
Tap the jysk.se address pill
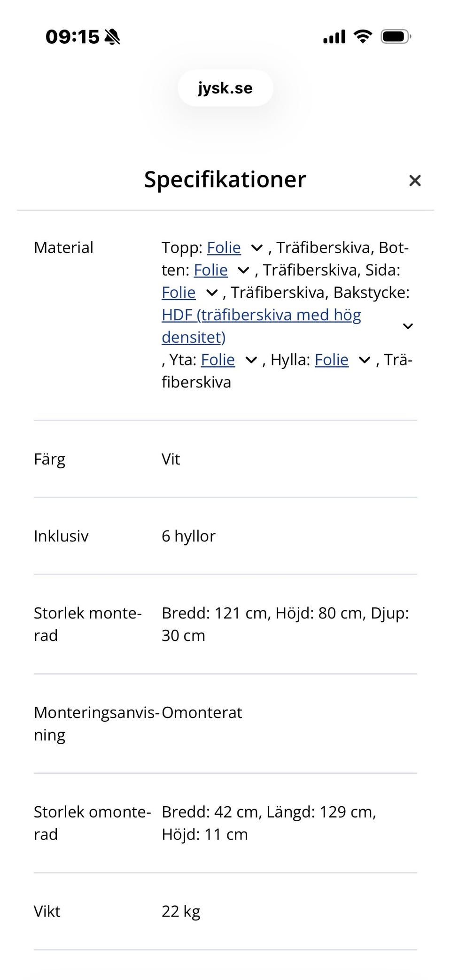coord(225,88)
